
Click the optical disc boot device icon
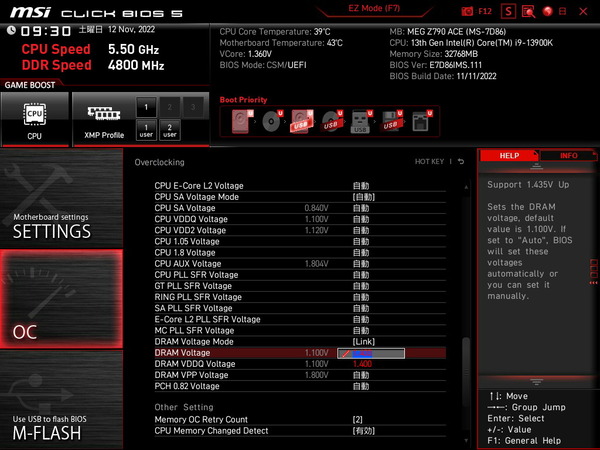[272, 121]
